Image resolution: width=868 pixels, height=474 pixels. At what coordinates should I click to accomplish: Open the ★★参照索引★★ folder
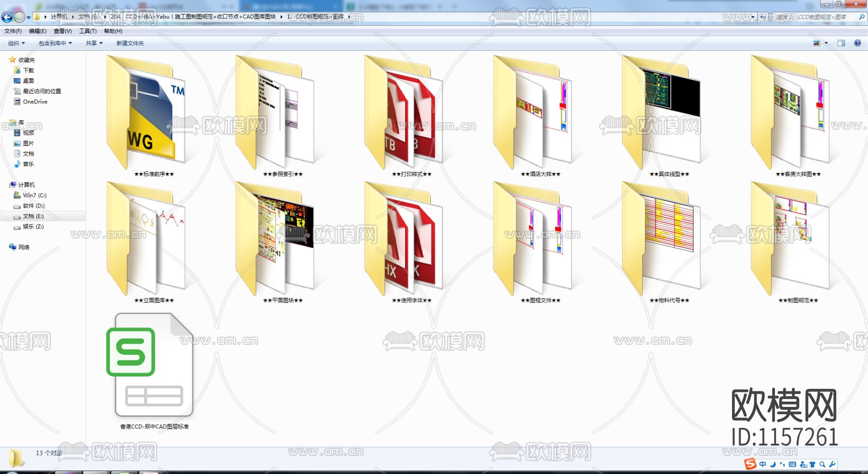pyautogui.click(x=276, y=112)
